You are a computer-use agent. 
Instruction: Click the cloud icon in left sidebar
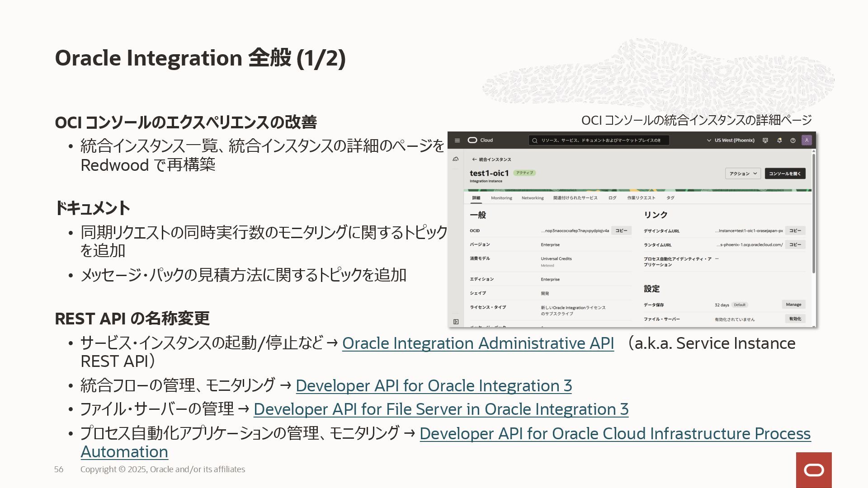pos(456,159)
